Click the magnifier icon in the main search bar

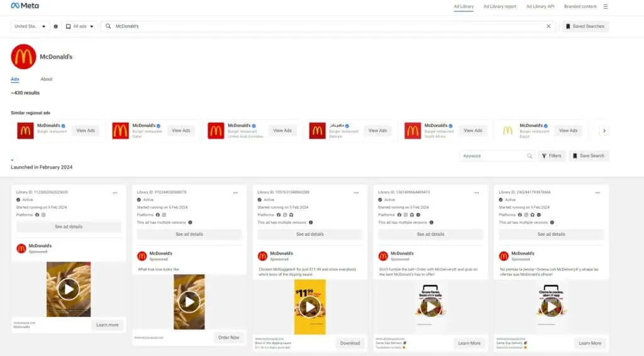[x=108, y=26]
